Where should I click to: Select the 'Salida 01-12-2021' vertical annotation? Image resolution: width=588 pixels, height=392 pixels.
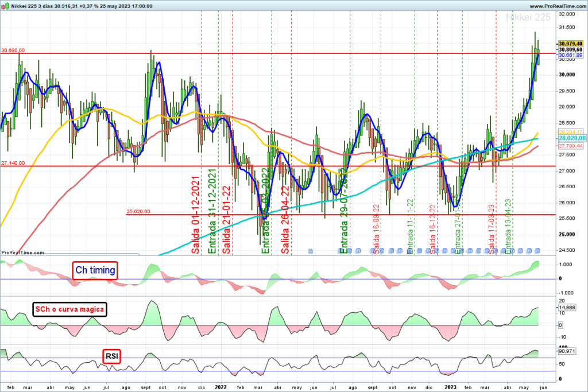coord(196,215)
